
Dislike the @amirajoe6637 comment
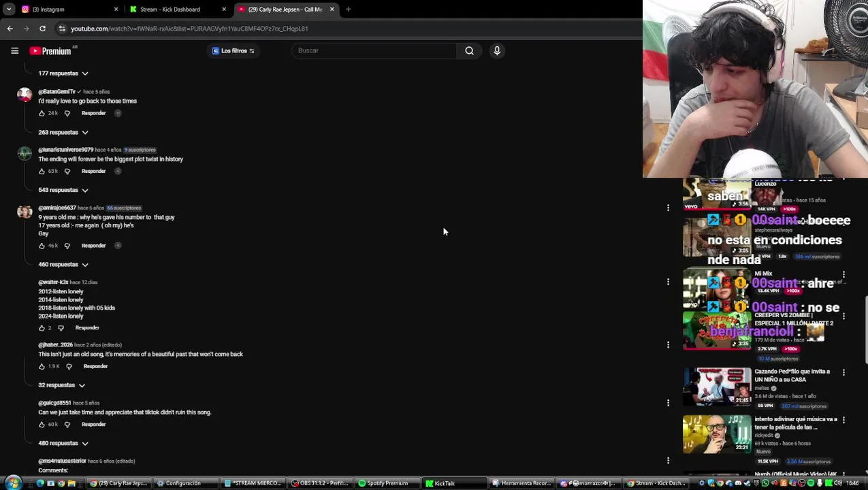67,246
